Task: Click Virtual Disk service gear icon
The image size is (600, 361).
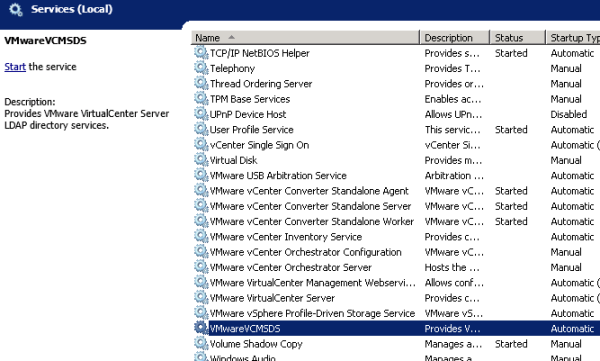Action: click(x=201, y=159)
